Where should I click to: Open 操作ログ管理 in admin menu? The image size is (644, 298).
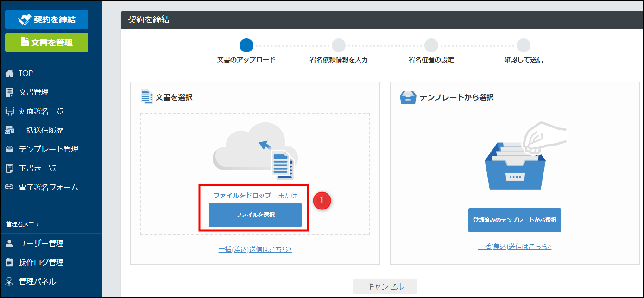[x=41, y=262]
